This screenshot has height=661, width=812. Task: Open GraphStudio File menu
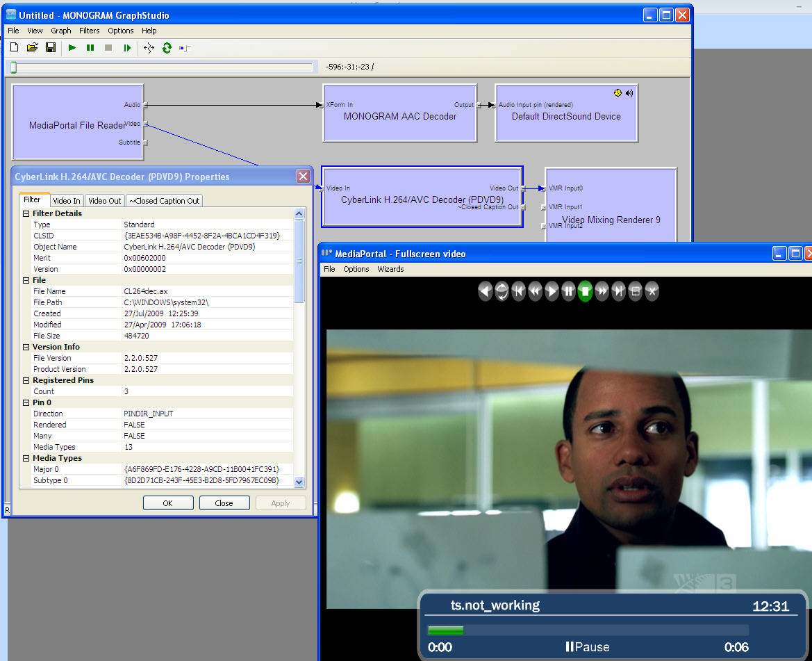[13, 31]
